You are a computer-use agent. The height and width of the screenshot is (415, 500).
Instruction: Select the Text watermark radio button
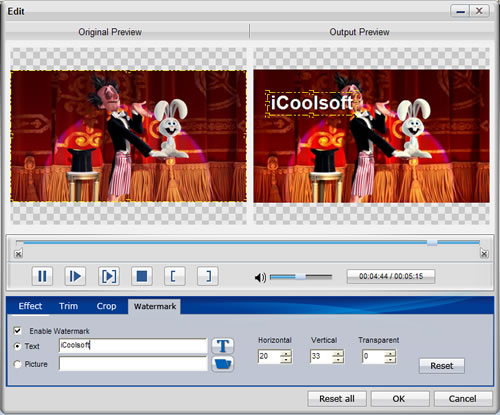[x=17, y=346]
